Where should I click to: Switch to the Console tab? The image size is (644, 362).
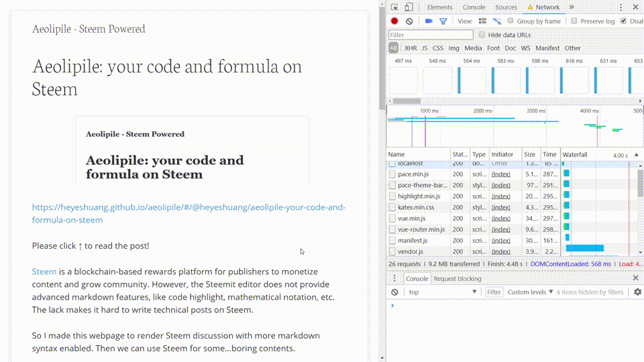point(474,7)
